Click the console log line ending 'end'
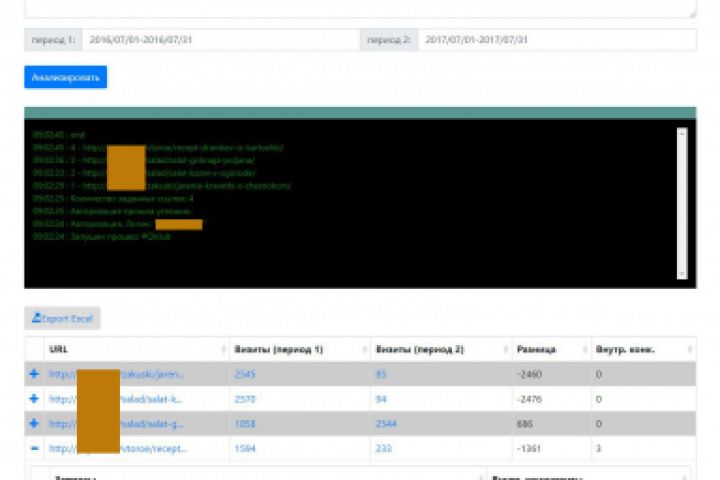720x480 pixels. coord(59,135)
